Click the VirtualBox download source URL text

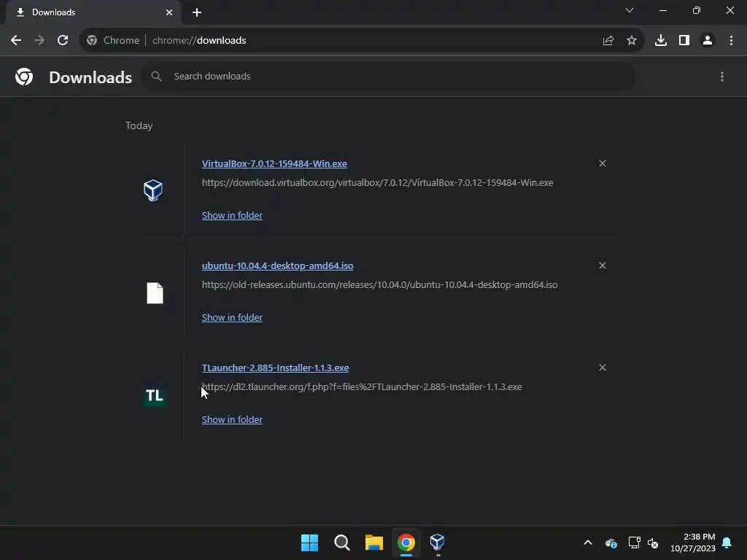pyautogui.click(x=377, y=182)
